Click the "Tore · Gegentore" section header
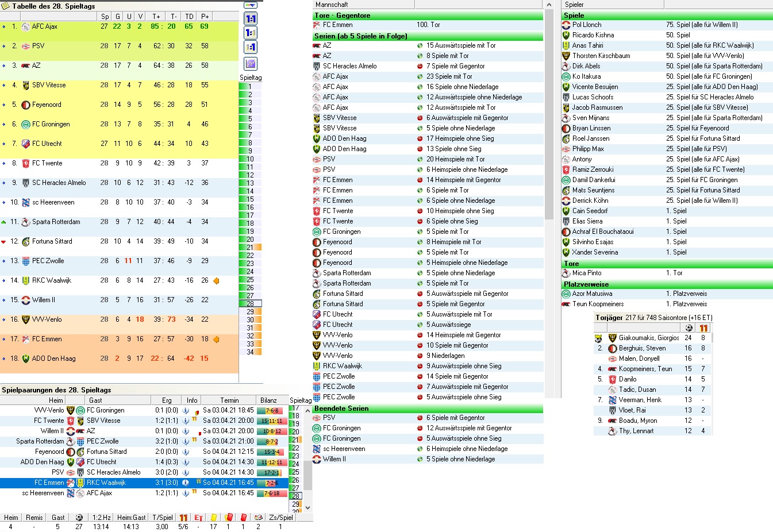Viewport: 773px width, 532px height. [428, 16]
